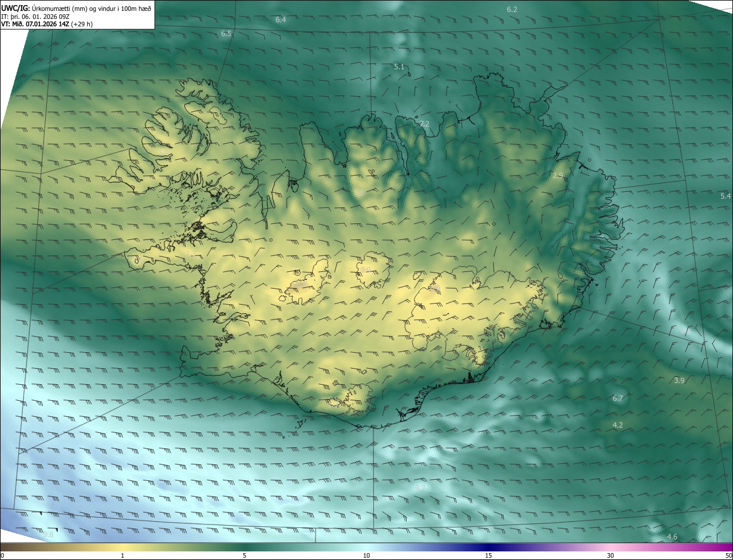Click the 2.9 value label
Viewport: 733px width, 560px height.
[x=558, y=175]
